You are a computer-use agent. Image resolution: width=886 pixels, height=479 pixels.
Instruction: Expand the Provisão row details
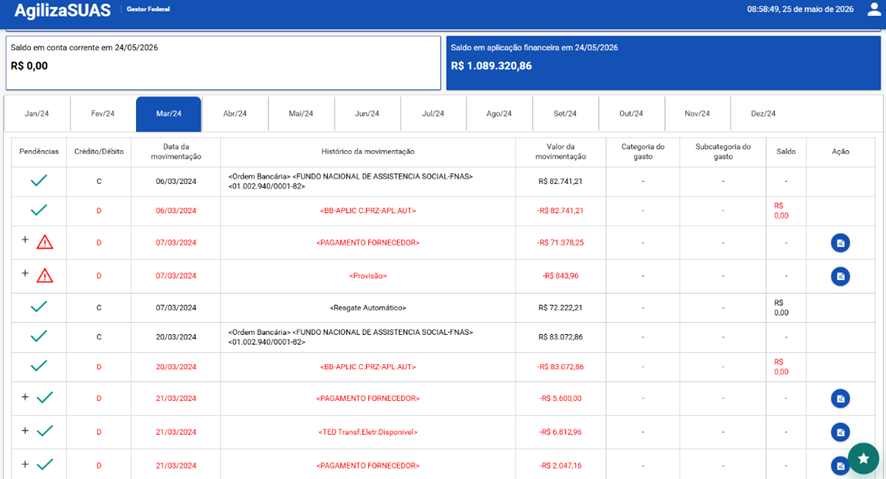coord(25,273)
